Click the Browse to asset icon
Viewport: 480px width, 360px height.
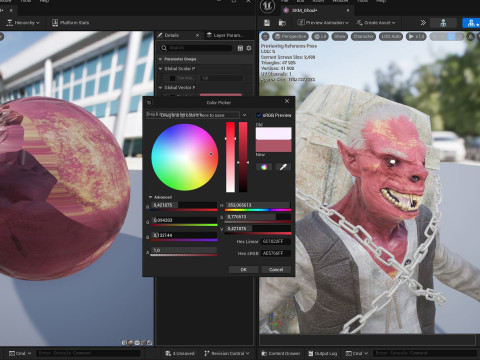(282, 23)
